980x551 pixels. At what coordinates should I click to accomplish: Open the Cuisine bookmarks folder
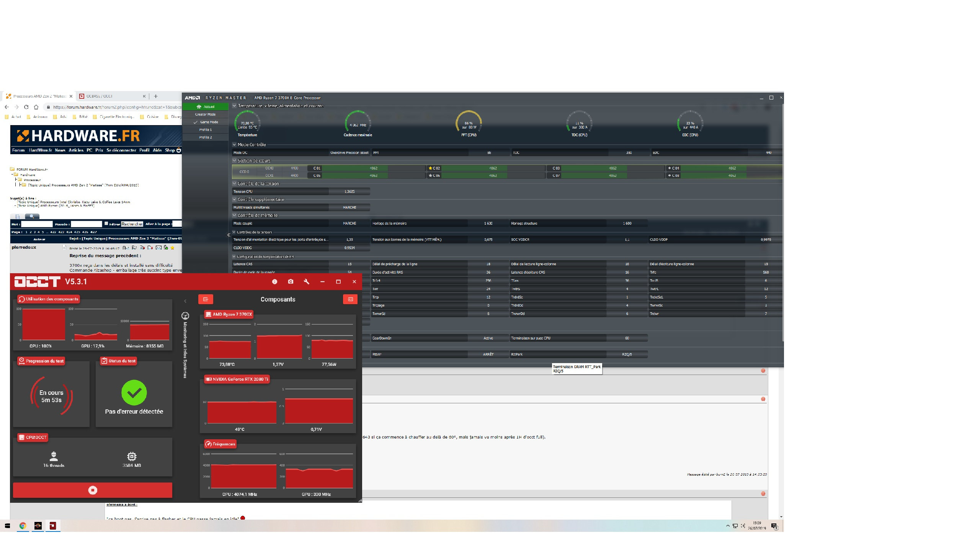pos(149,117)
